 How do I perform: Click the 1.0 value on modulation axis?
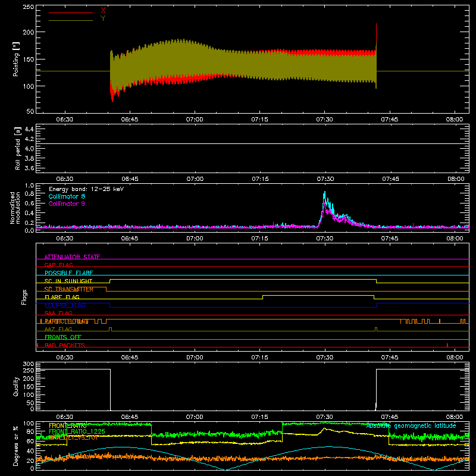29,186
